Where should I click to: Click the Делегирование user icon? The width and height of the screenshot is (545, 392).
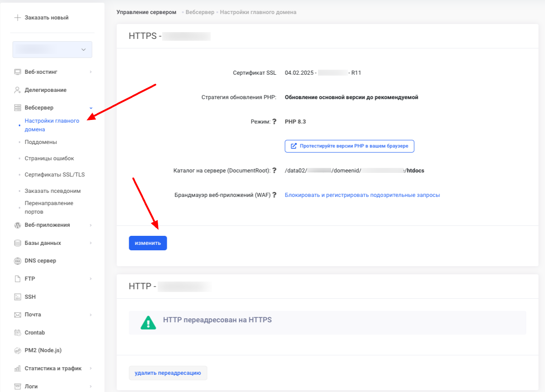18,90
